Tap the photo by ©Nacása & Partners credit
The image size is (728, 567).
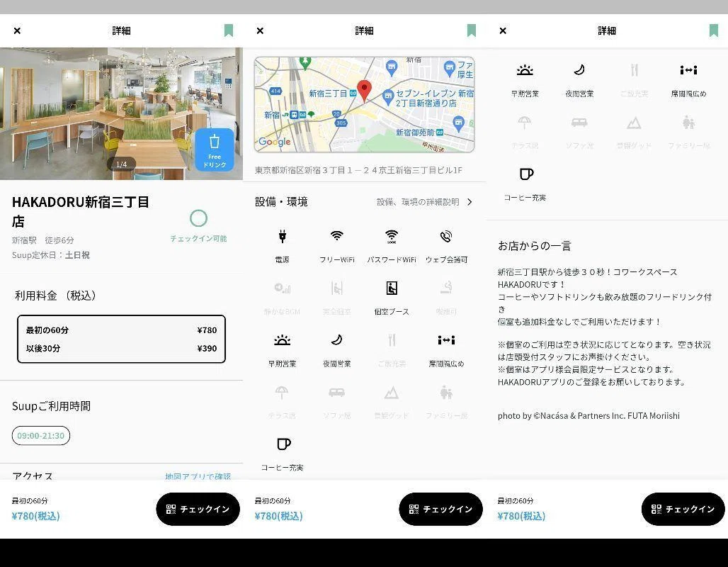[x=588, y=416]
